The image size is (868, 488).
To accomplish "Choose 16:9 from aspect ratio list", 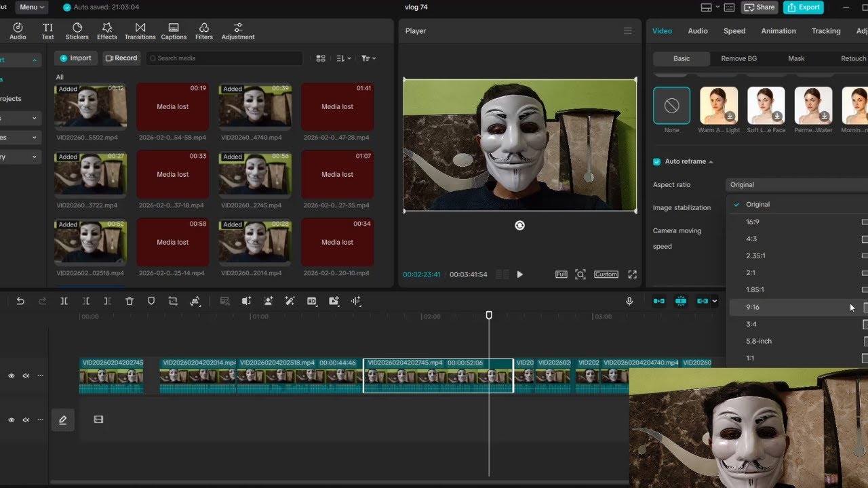I will pyautogui.click(x=797, y=222).
